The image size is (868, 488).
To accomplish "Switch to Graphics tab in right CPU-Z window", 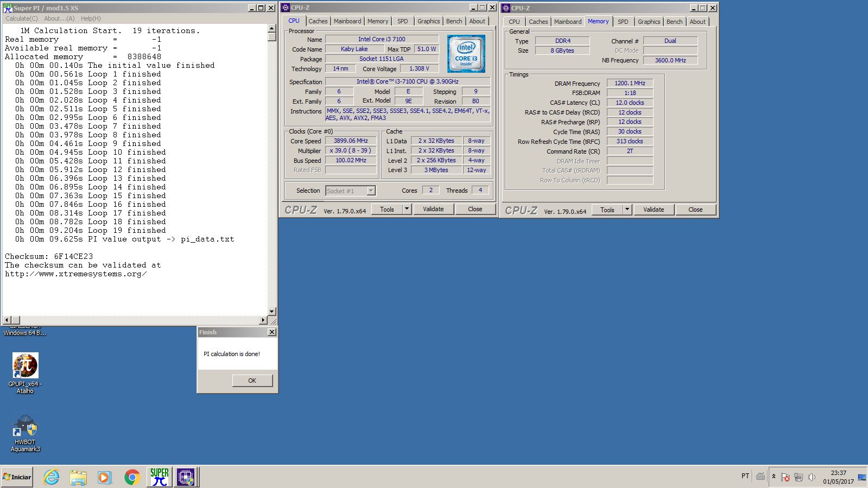I will (x=649, y=22).
